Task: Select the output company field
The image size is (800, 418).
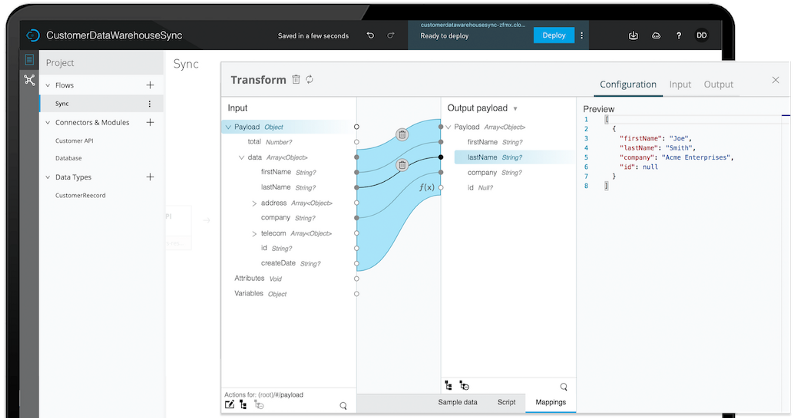Action: click(494, 173)
